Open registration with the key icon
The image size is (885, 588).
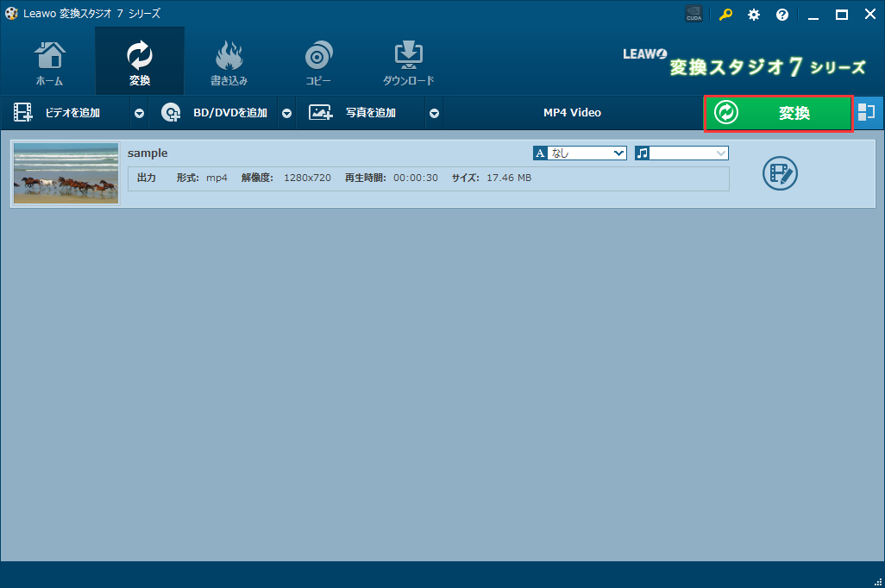coord(725,14)
